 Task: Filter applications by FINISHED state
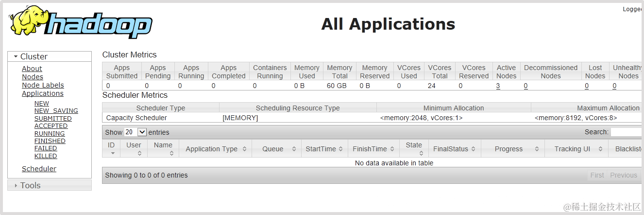tap(50, 141)
